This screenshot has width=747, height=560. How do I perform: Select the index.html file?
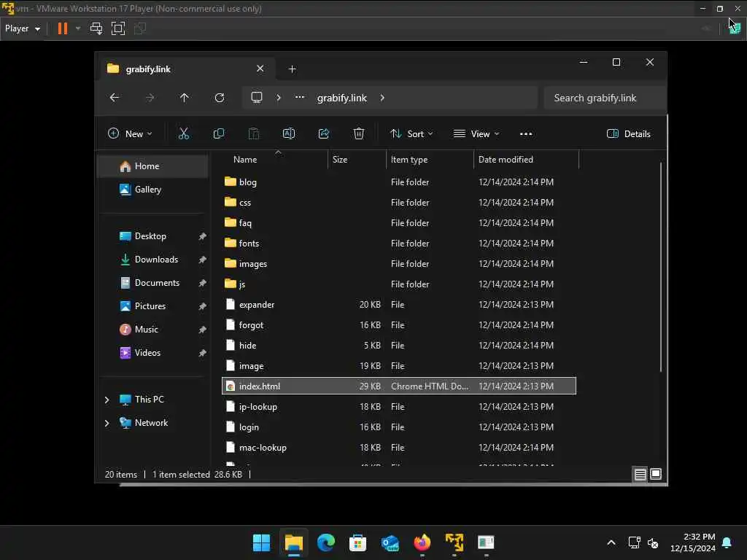(x=399, y=386)
